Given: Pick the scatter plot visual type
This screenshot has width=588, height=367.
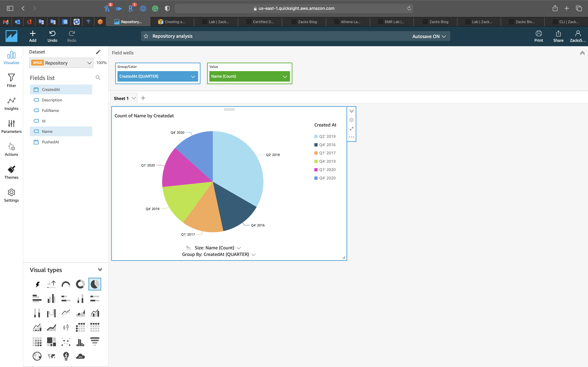Looking at the screenshot, I should pyautogui.click(x=66, y=342).
